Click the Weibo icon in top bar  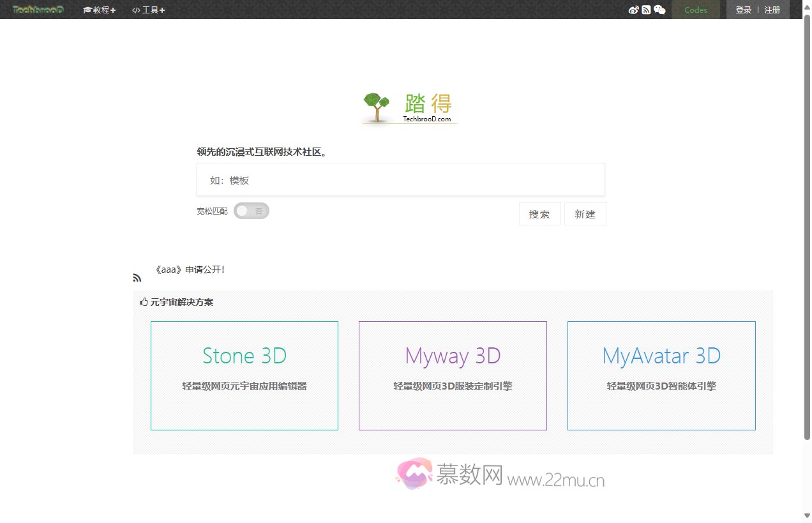[633, 10]
